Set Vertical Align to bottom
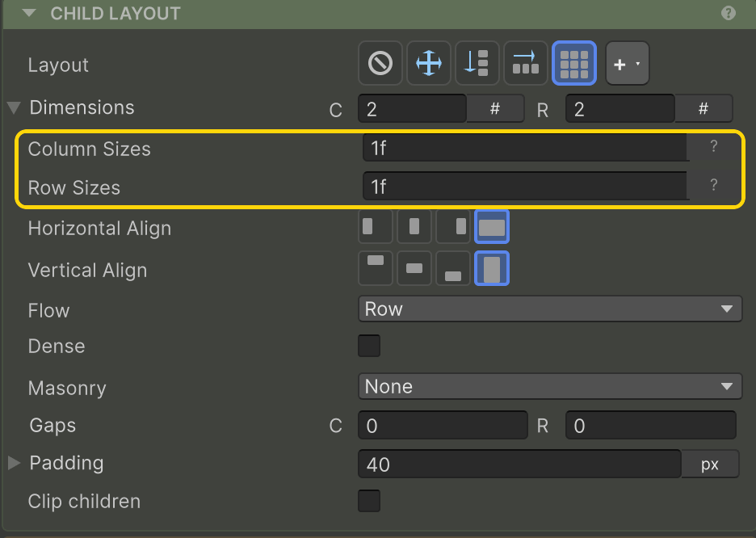Screen dimensions: 756x538 point(453,268)
